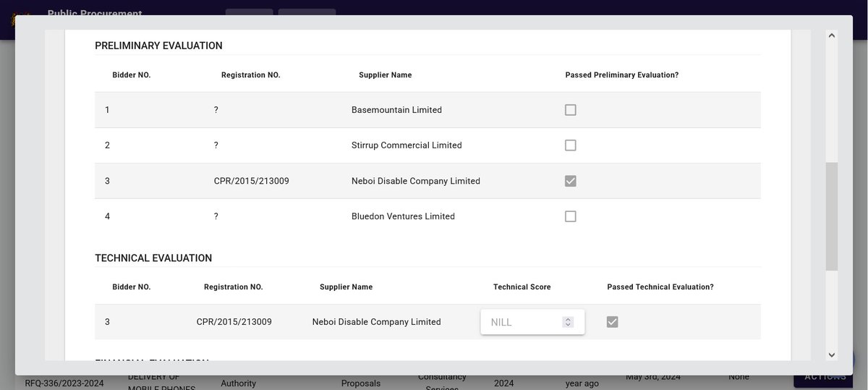The height and width of the screenshot is (390, 868).
Task: Check passed preliminary box for Stirrup Commercial Limited
Action: (x=570, y=145)
